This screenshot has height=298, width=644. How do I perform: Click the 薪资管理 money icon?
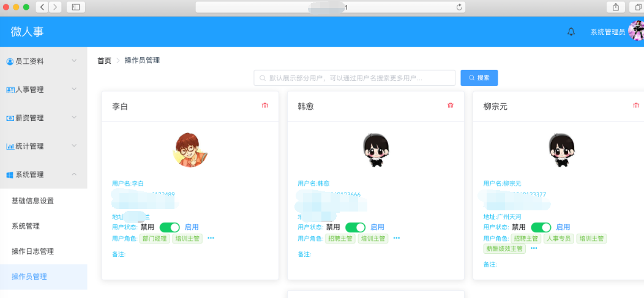(x=10, y=118)
